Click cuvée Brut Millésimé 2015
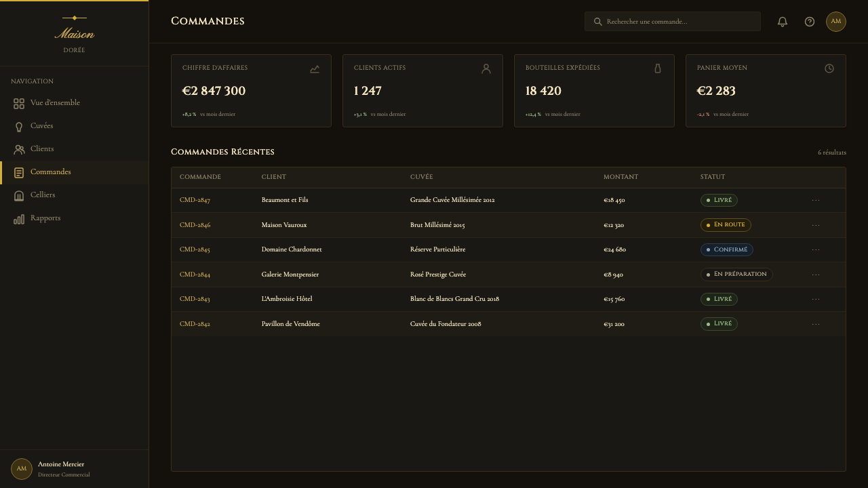 tap(437, 225)
